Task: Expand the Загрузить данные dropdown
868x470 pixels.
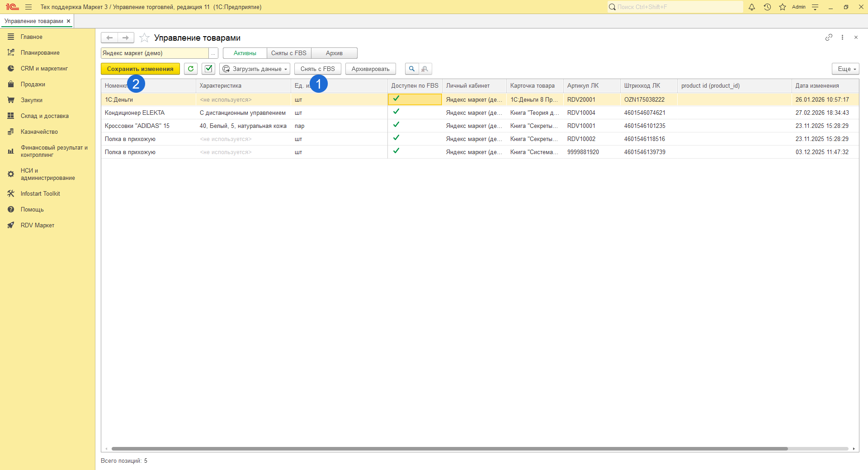Action: point(255,69)
